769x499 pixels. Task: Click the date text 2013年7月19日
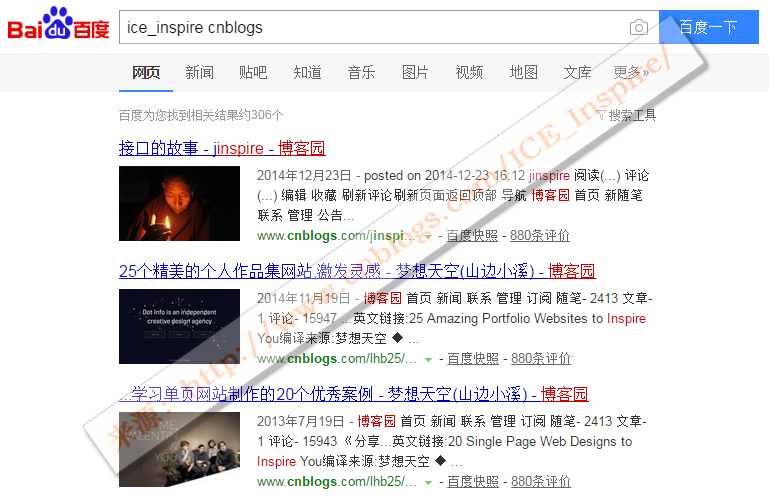tap(301, 421)
